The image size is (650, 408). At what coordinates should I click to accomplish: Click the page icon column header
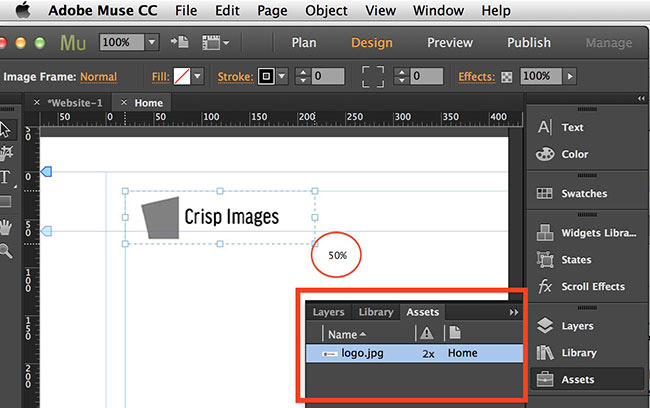click(x=455, y=333)
